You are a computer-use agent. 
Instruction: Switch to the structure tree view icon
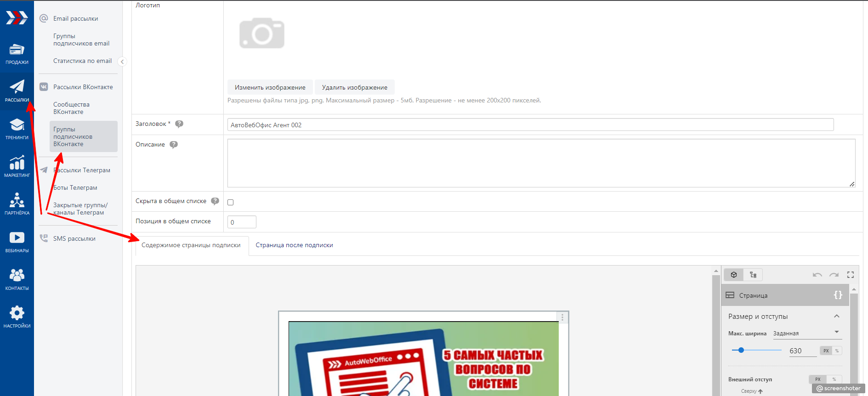pyautogui.click(x=753, y=275)
